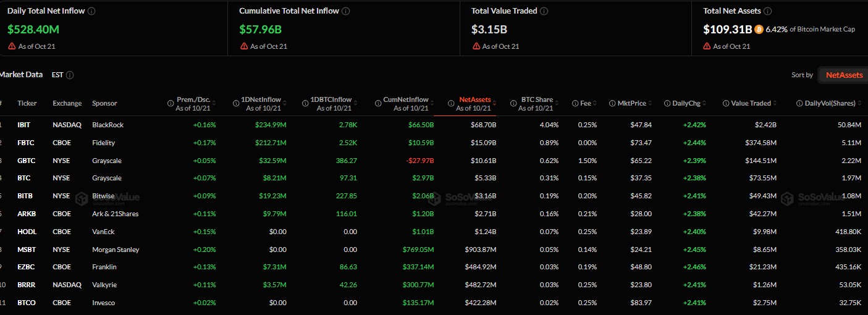Open the NetAssets sort-by selector
The image size is (868, 315).
pyautogui.click(x=843, y=75)
